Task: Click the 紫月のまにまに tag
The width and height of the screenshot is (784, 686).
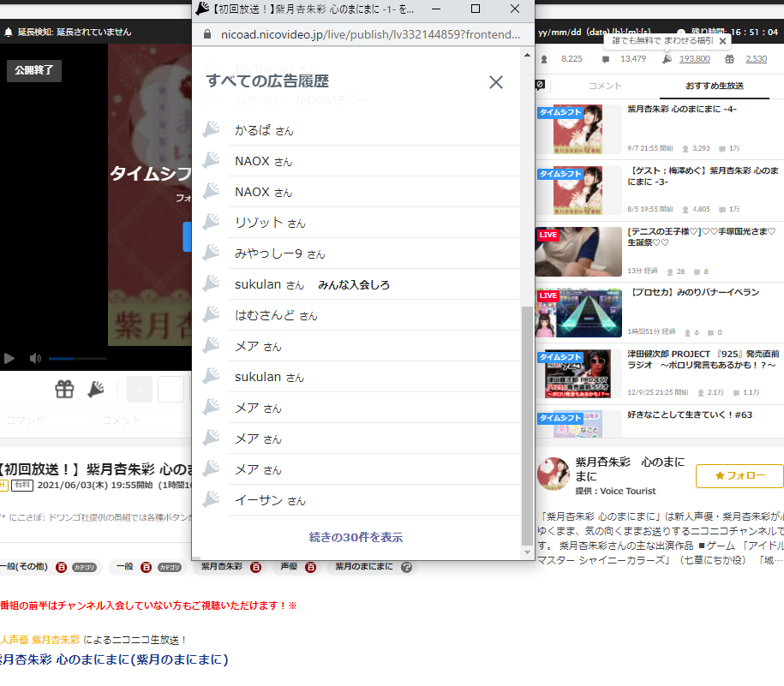Action: coord(364,567)
